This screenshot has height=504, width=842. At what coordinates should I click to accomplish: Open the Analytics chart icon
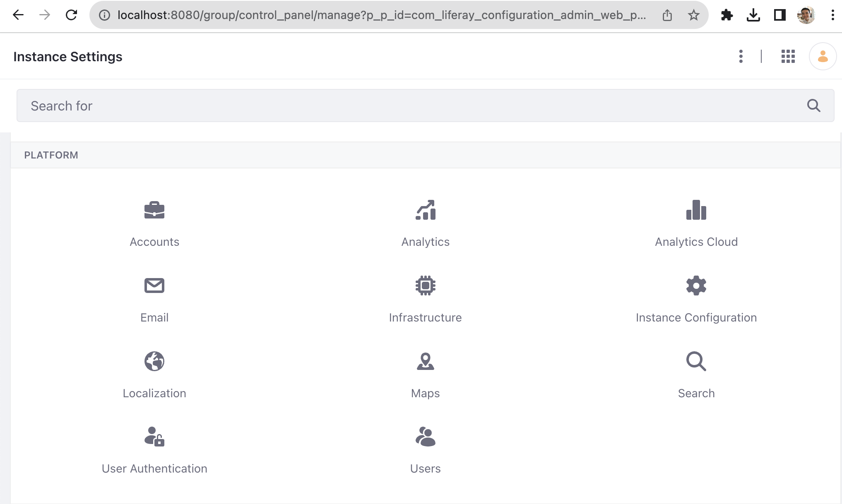pyautogui.click(x=425, y=210)
